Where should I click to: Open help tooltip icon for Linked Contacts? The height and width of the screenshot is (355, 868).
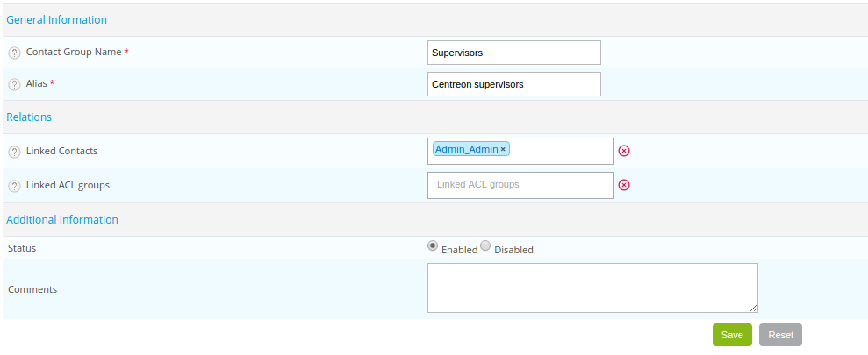point(14,152)
